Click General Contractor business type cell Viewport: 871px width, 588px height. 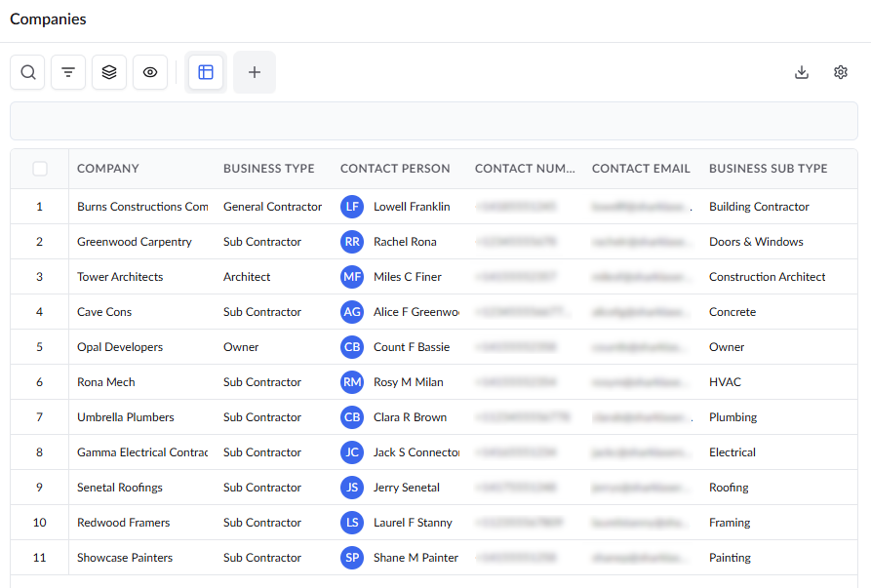pos(273,207)
